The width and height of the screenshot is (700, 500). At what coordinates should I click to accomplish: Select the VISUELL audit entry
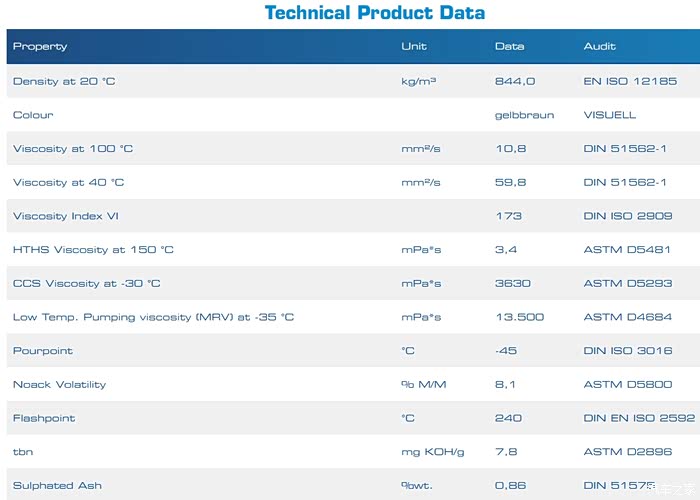(610, 115)
